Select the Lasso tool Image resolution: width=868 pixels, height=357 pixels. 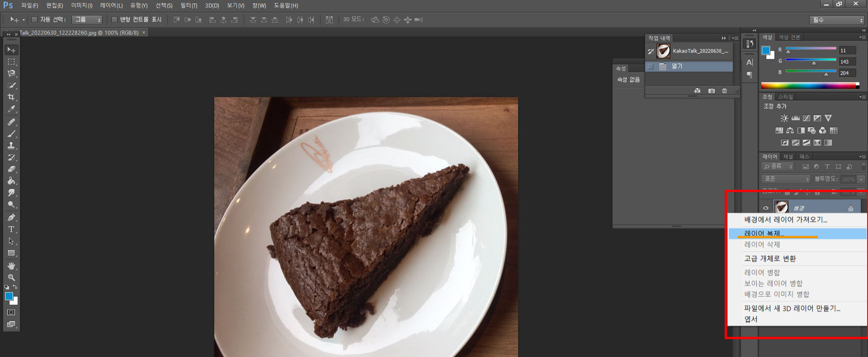point(11,73)
